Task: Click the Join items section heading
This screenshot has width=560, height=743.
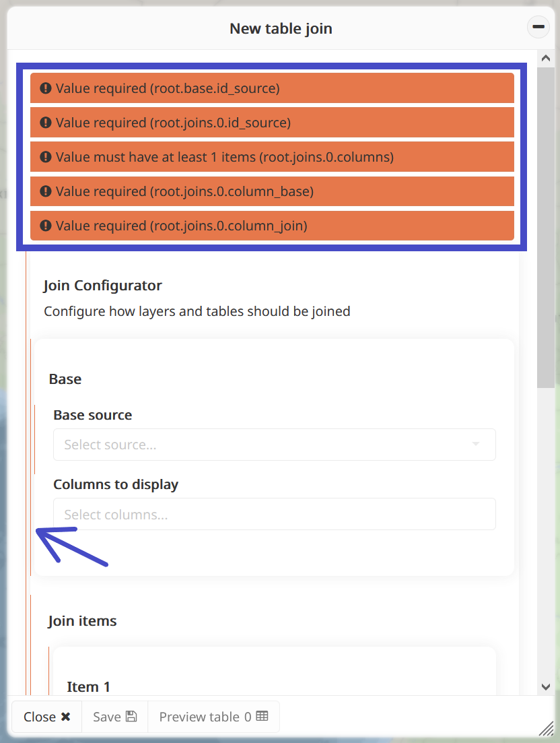Action: (82, 621)
